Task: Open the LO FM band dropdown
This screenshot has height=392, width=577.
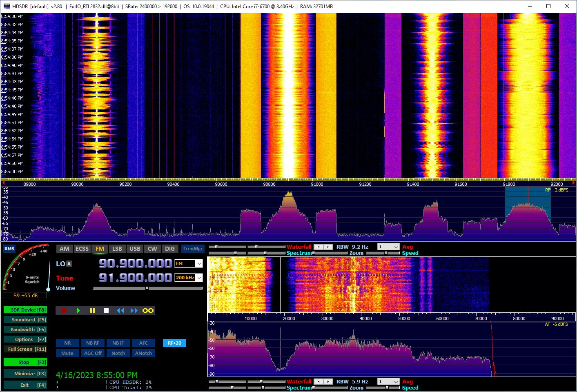Action: tap(189, 264)
